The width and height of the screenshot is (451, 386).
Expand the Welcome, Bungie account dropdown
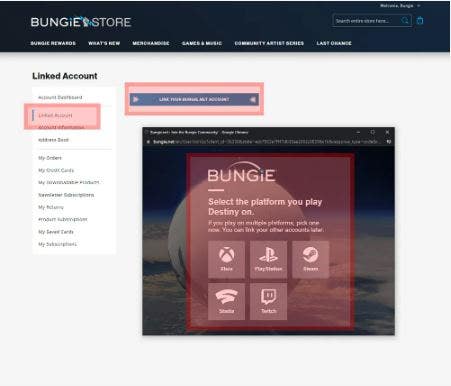pos(400,6)
